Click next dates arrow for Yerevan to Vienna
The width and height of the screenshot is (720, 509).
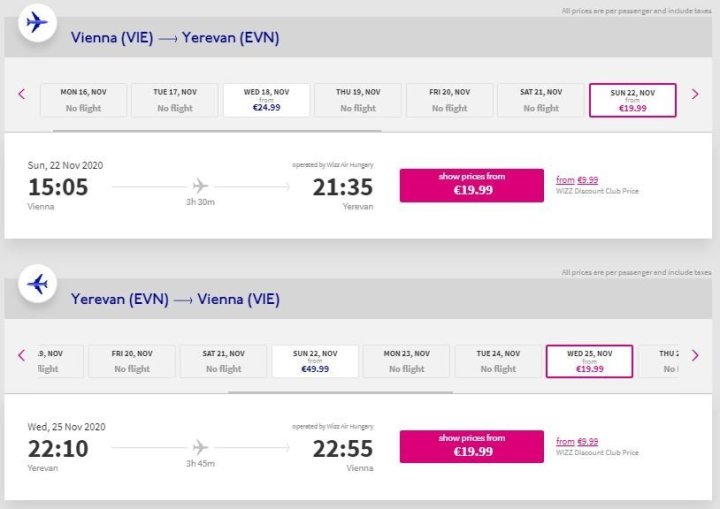[695, 356]
